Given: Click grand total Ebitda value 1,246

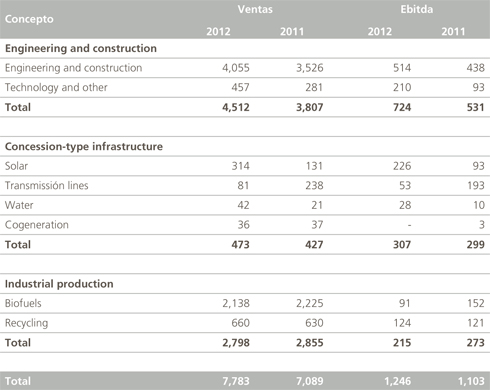Looking at the screenshot, I should [x=397, y=381].
